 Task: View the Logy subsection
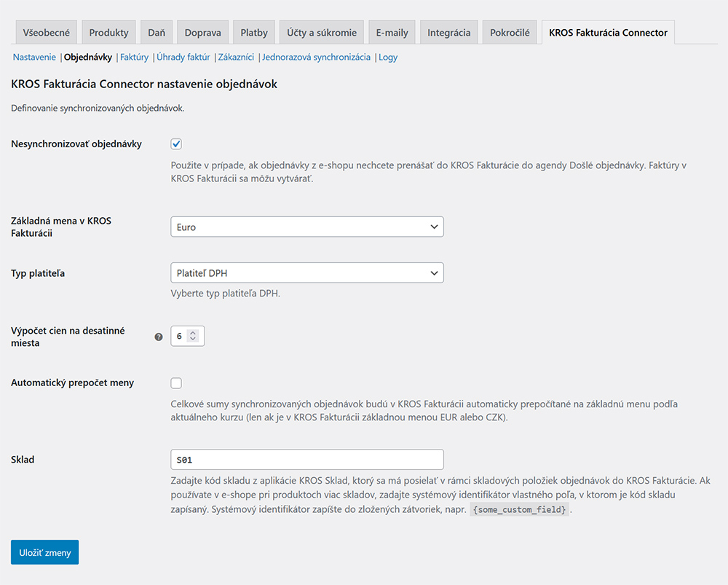click(x=388, y=57)
